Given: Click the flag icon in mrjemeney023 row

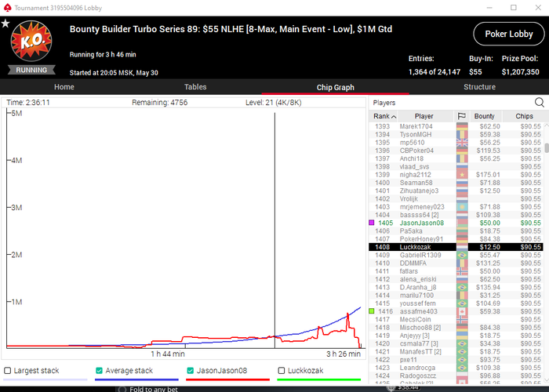Looking at the screenshot, I should [x=462, y=207].
